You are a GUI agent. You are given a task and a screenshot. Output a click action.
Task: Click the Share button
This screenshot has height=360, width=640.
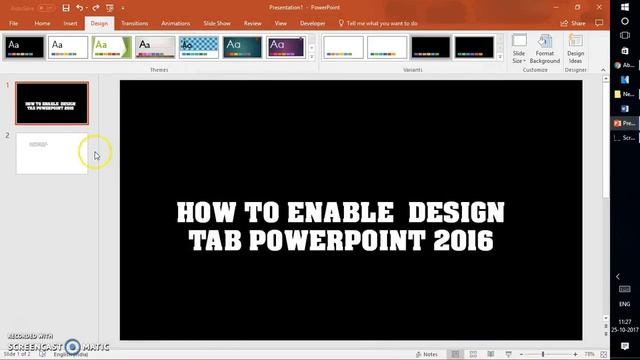[573, 23]
